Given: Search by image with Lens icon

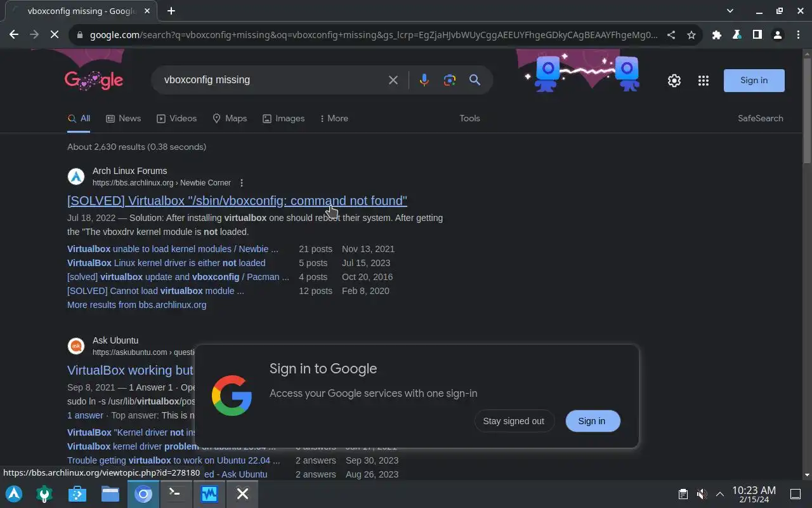Looking at the screenshot, I should tap(450, 80).
